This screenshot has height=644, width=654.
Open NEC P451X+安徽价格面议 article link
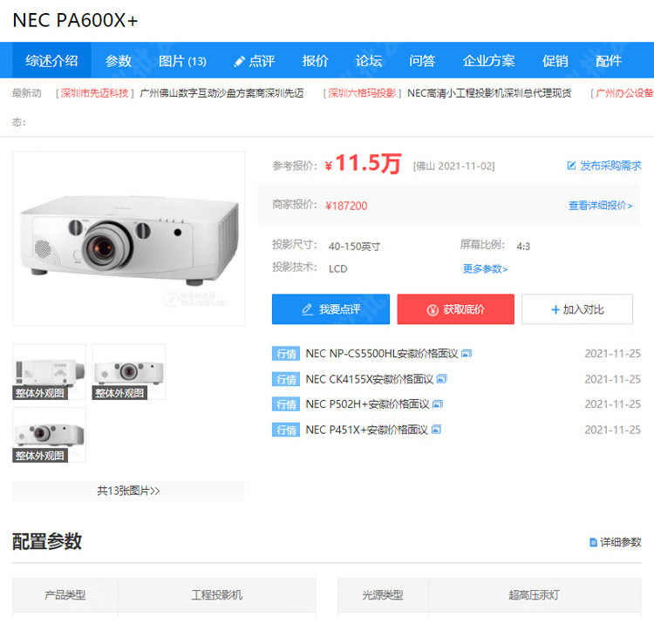coord(366,430)
